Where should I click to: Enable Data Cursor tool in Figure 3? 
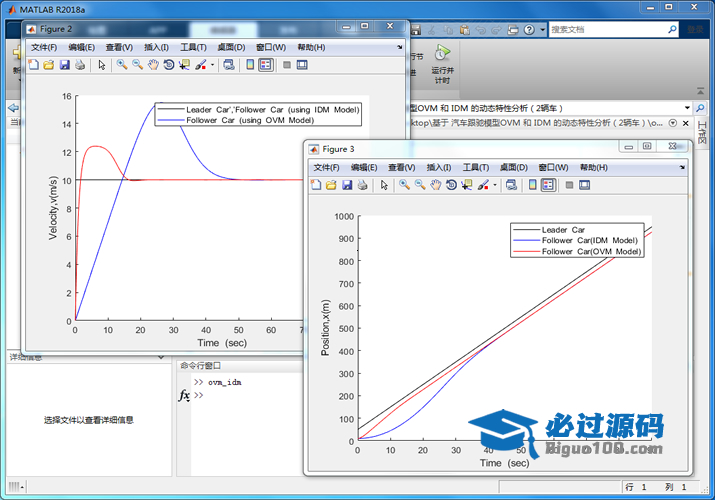pyautogui.click(x=467, y=185)
